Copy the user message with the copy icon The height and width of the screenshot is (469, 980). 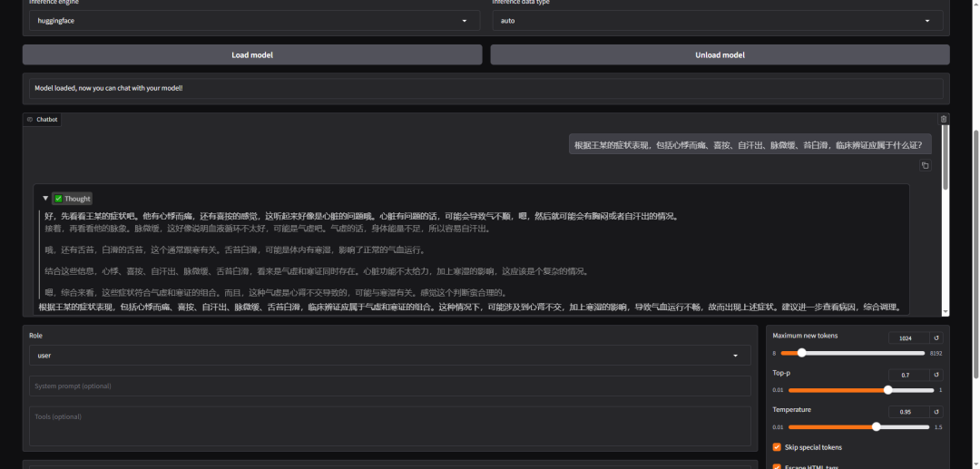click(x=925, y=165)
